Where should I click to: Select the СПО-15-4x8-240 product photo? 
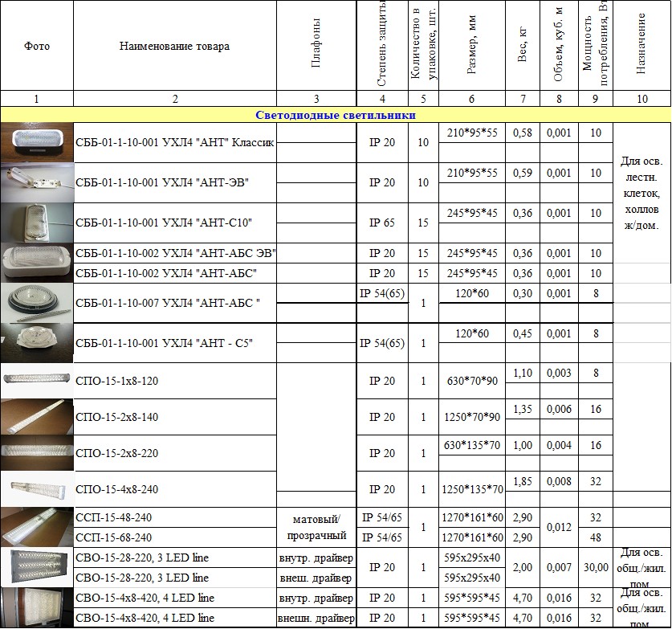pos(37,488)
